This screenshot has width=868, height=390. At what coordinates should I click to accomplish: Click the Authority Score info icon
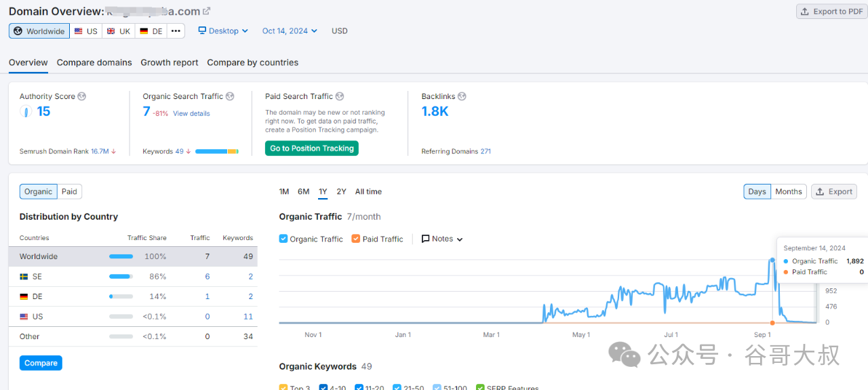pos(82,96)
